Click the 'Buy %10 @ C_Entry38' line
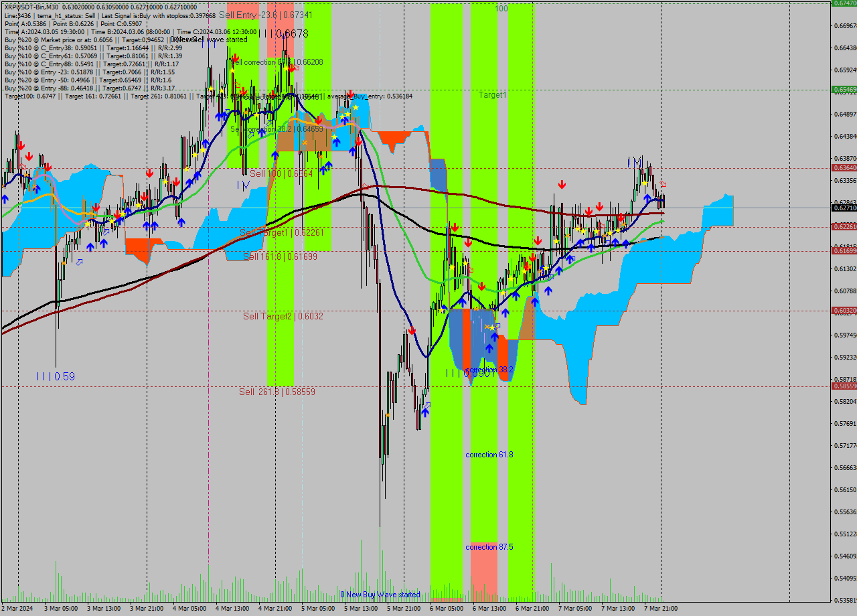Viewport: 857px width, 616px height. (x=92, y=48)
